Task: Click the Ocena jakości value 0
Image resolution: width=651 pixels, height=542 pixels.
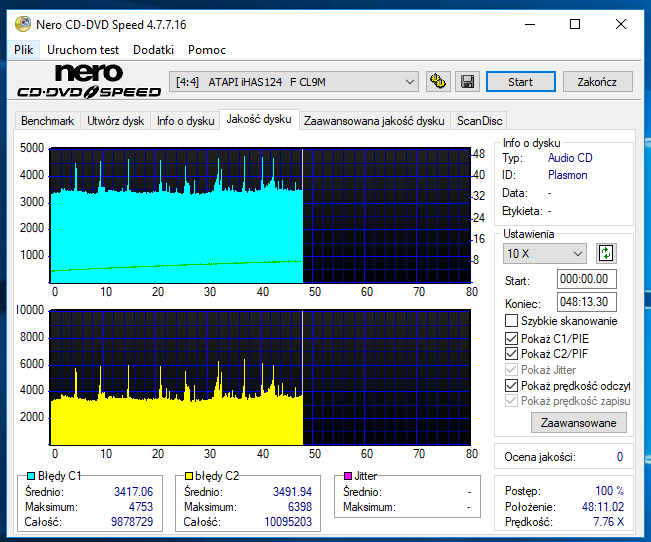Action: (x=619, y=457)
